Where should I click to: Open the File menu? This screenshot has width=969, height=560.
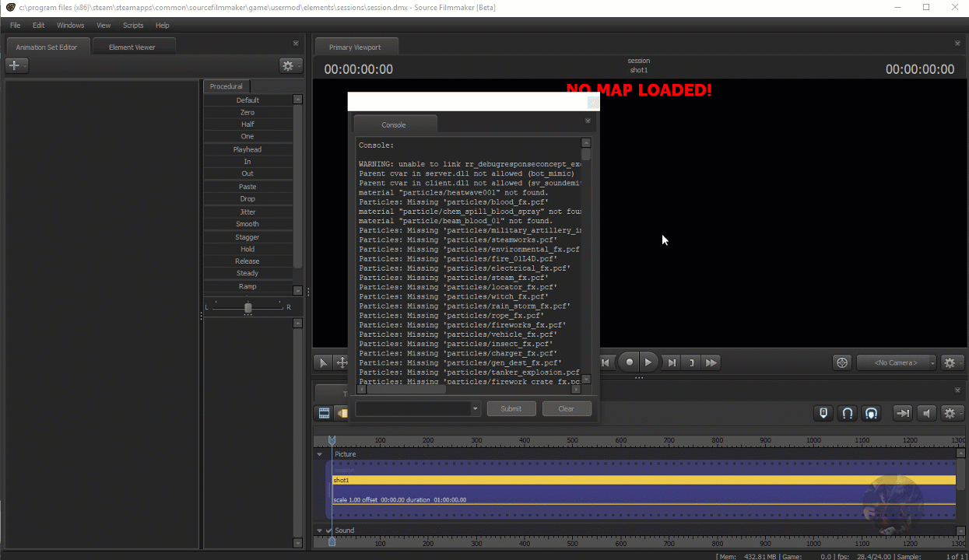click(x=15, y=25)
